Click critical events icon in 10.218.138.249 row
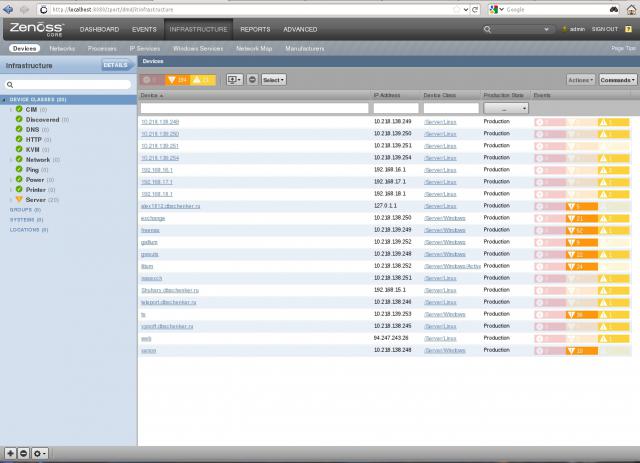 540,122
